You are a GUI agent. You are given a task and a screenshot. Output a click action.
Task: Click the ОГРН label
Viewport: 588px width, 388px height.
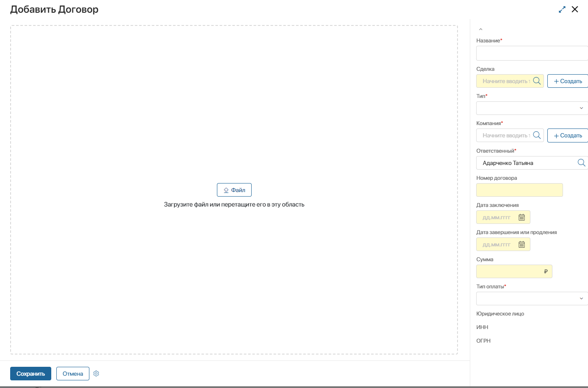tap(483, 341)
